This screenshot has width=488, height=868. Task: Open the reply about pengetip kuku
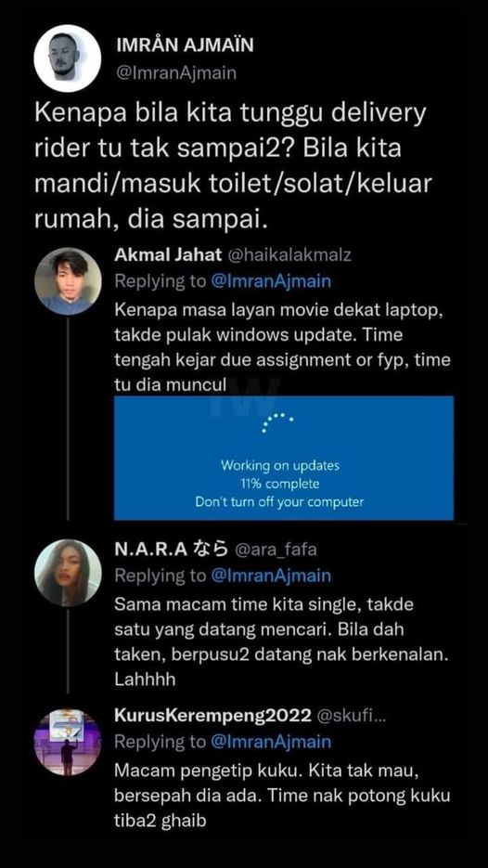click(282, 795)
